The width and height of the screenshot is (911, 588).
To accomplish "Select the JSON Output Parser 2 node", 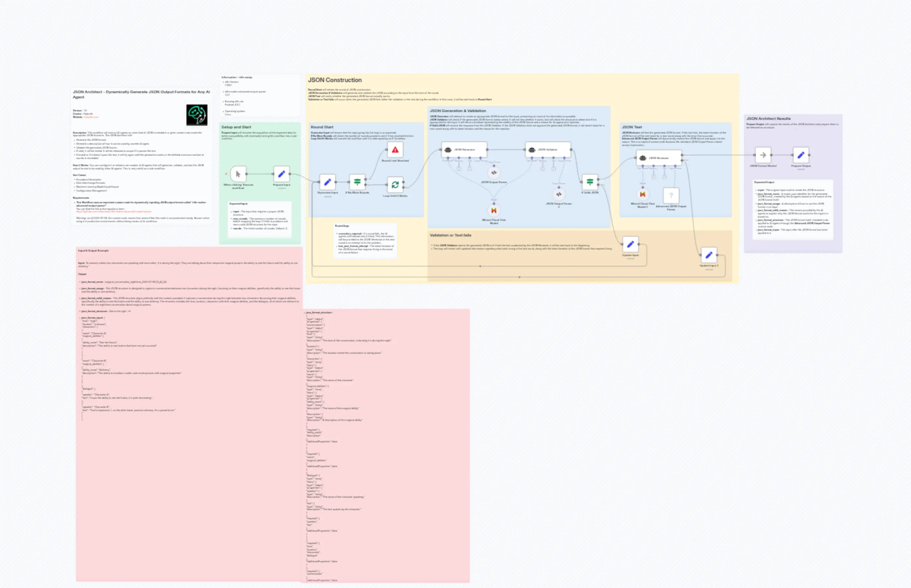I will tap(559, 195).
